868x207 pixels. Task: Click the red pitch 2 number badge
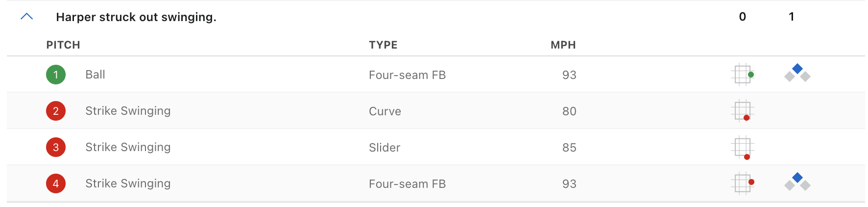[x=56, y=111]
